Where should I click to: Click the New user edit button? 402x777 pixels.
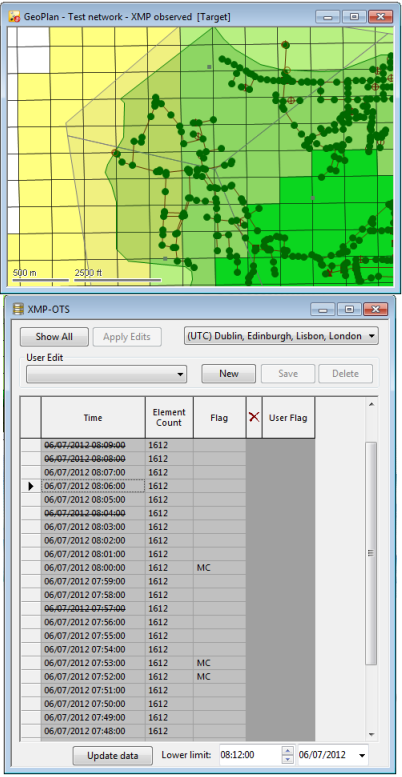(x=229, y=374)
